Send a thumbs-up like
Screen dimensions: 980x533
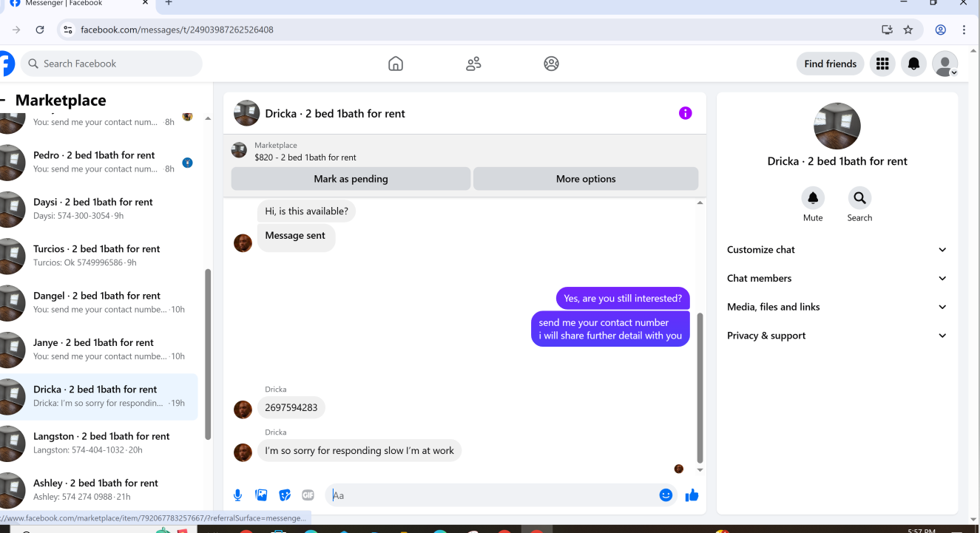[692, 495]
